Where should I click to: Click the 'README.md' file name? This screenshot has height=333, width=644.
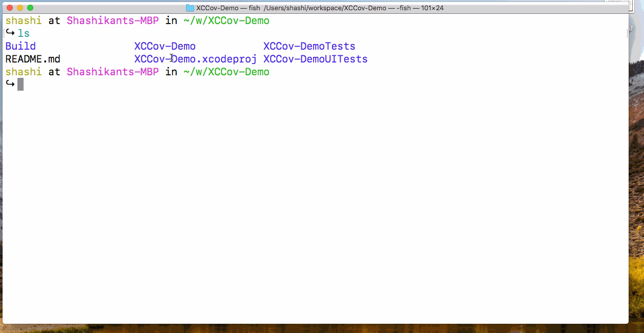pos(33,59)
